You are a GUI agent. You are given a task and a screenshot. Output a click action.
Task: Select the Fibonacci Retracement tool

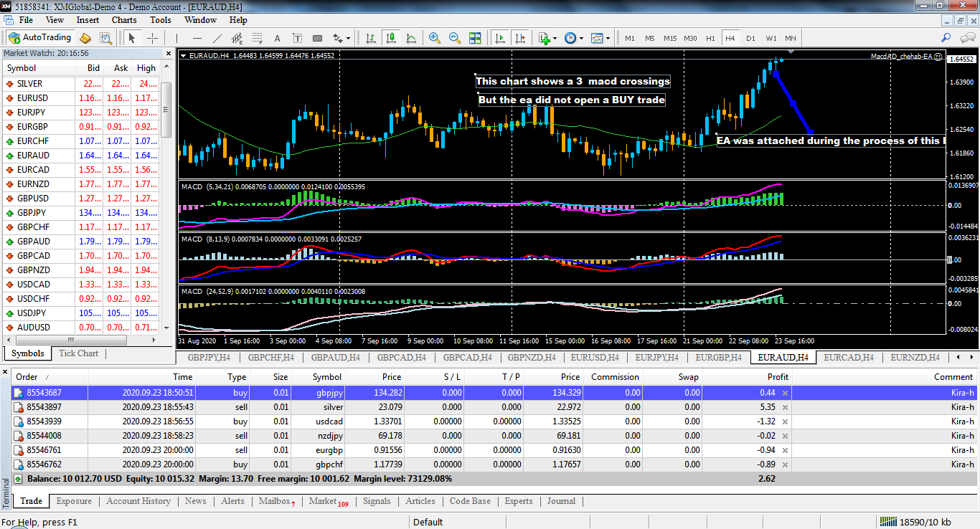pos(257,38)
